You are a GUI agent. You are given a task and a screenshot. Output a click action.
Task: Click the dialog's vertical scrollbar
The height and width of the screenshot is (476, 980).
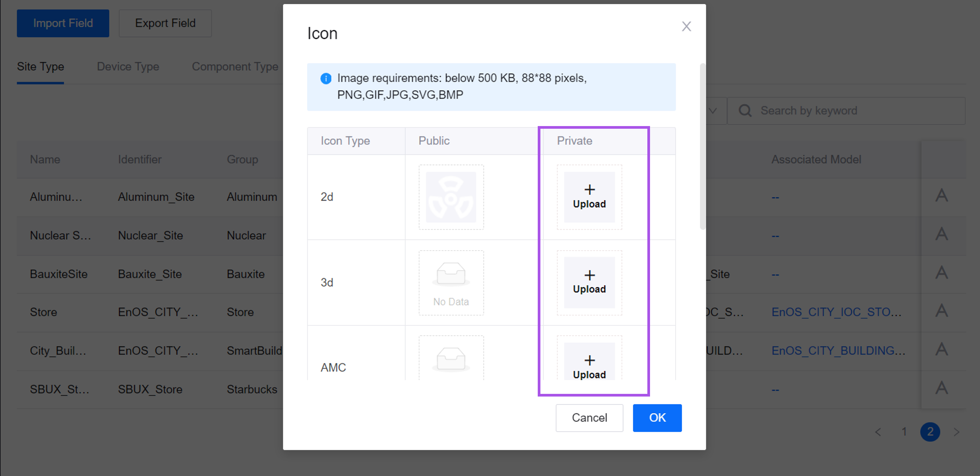tap(702, 147)
